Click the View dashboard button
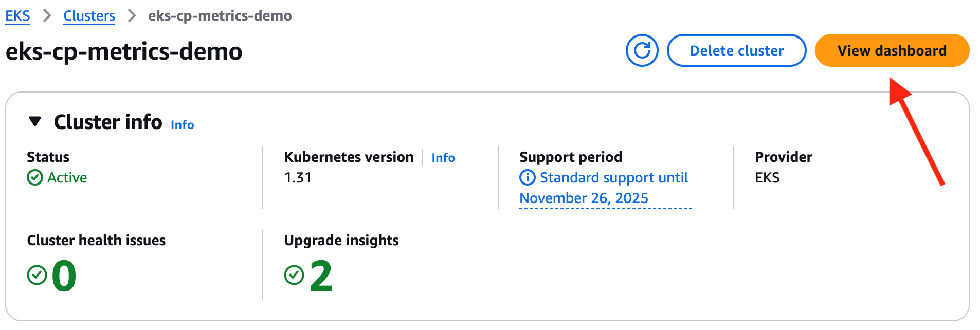Image resolution: width=980 pixels, height=330 pixels. tap(891, 50)
